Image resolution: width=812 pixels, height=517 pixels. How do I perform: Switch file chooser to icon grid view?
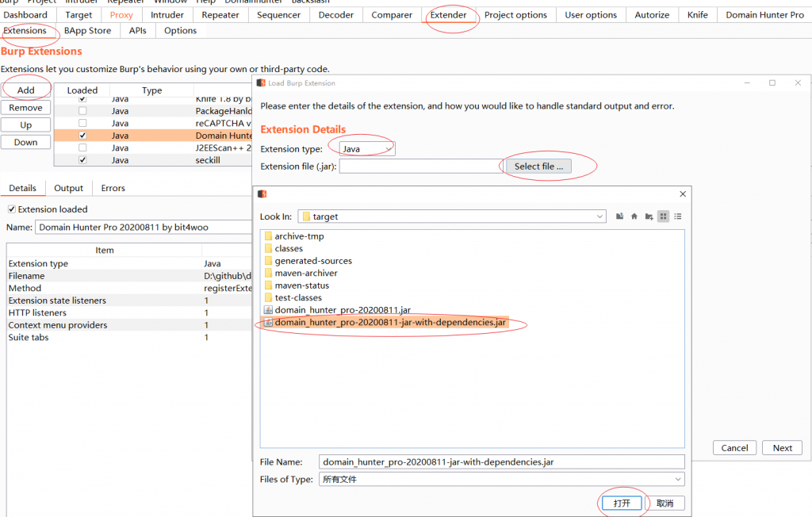coord(664,216)
